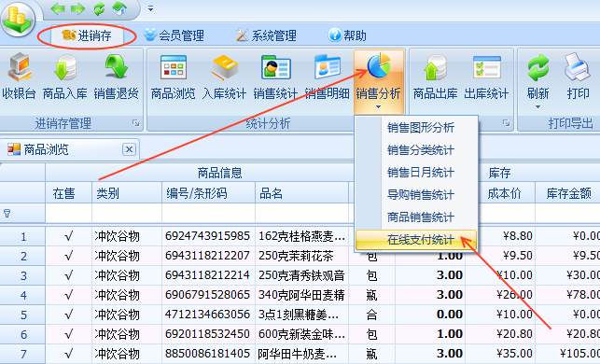600x364 pixels.
Task: Sort by the 品名 column header
Action: pyautogui.click(x=302, y=193)
